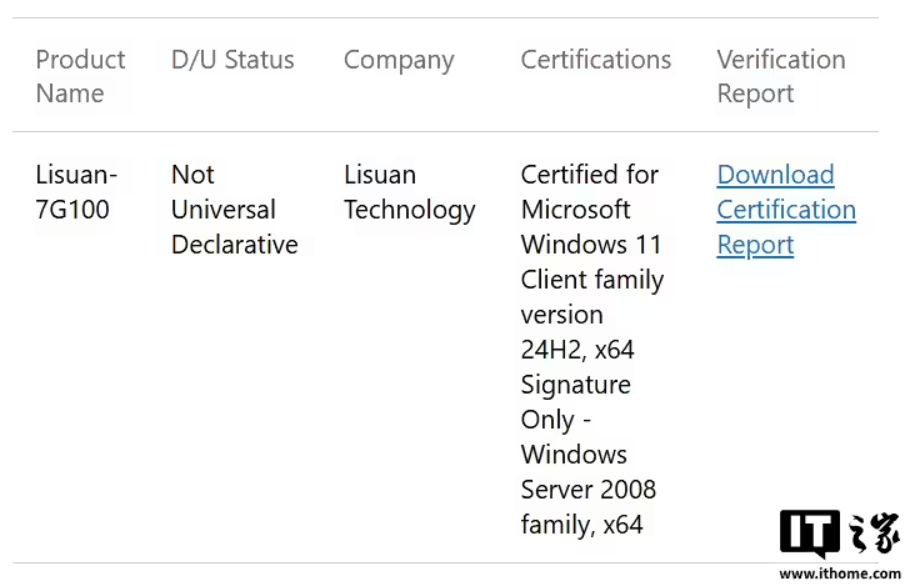The width and height of the screenshot is (910, 585).
Task: Click the word Download in the link
Action: click(x=775, y=175)
